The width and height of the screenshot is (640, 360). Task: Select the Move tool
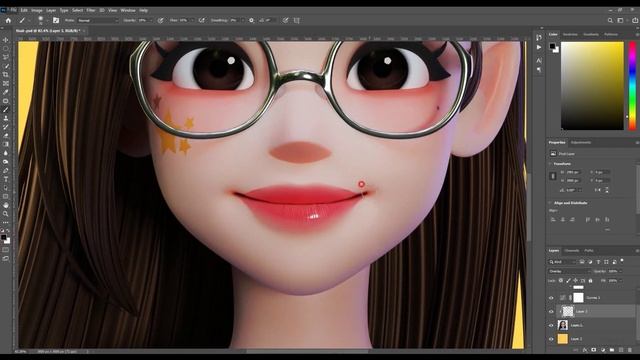pyautogui.click(x=6, y=40)
